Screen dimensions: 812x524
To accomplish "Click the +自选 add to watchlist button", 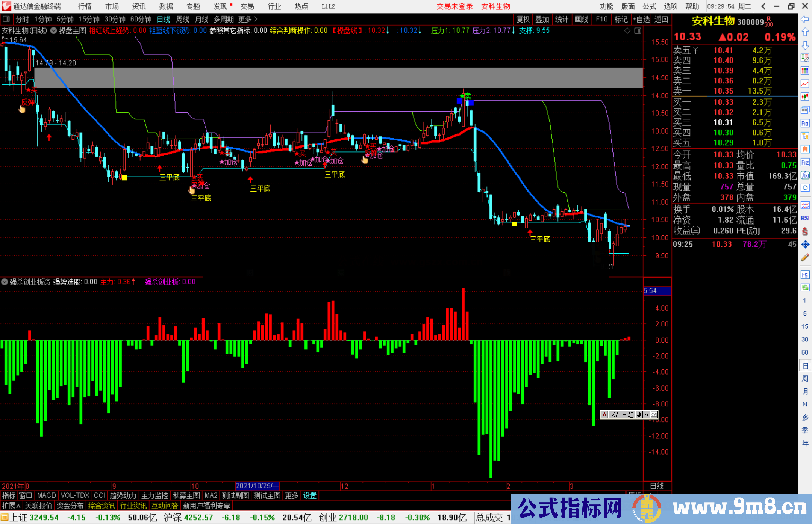I will (x=641, y=19).
